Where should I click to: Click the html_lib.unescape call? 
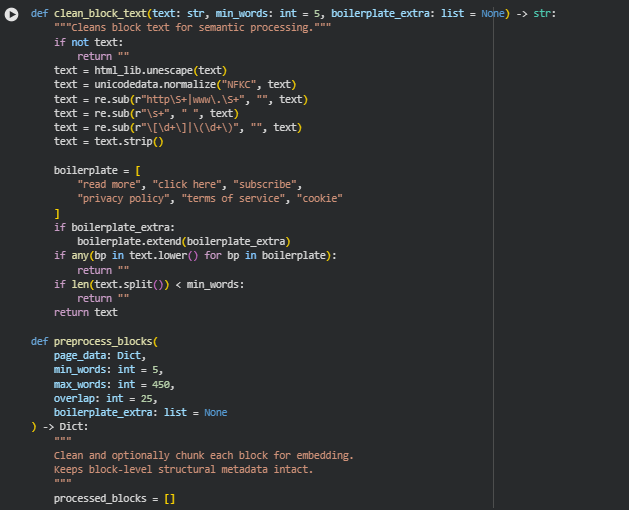[x=160, y=71]
